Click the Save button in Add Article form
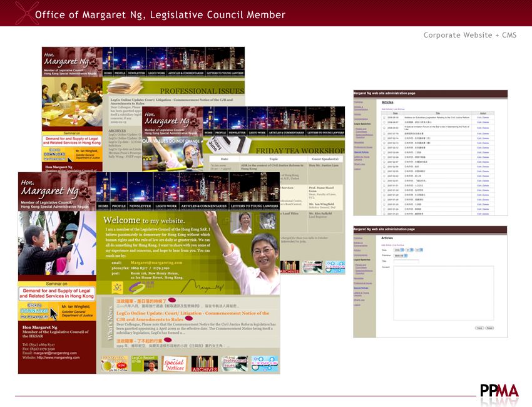 [479, 328]
